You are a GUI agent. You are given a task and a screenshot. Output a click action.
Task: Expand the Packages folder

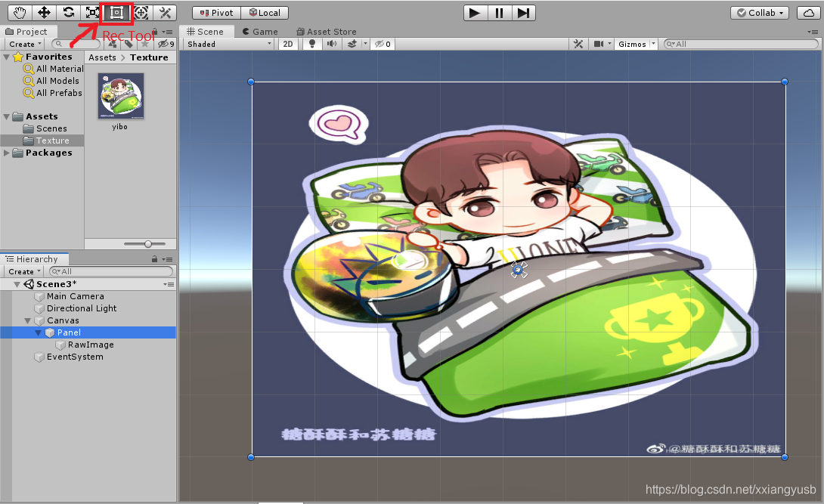click(6, 153)
